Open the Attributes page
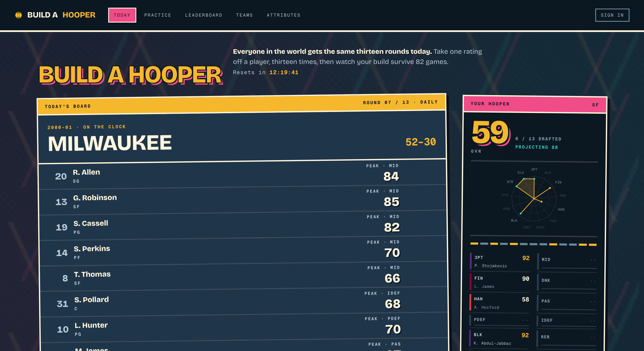This screenshot has height=351, width=644. click(x=283, y=15)
